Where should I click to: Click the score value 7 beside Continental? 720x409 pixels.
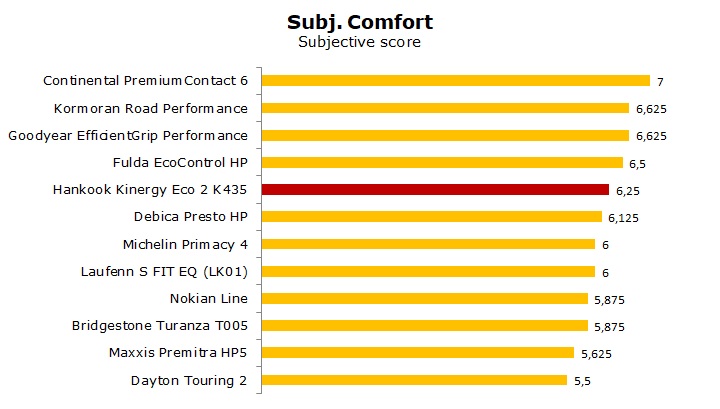tap(661, 81)
